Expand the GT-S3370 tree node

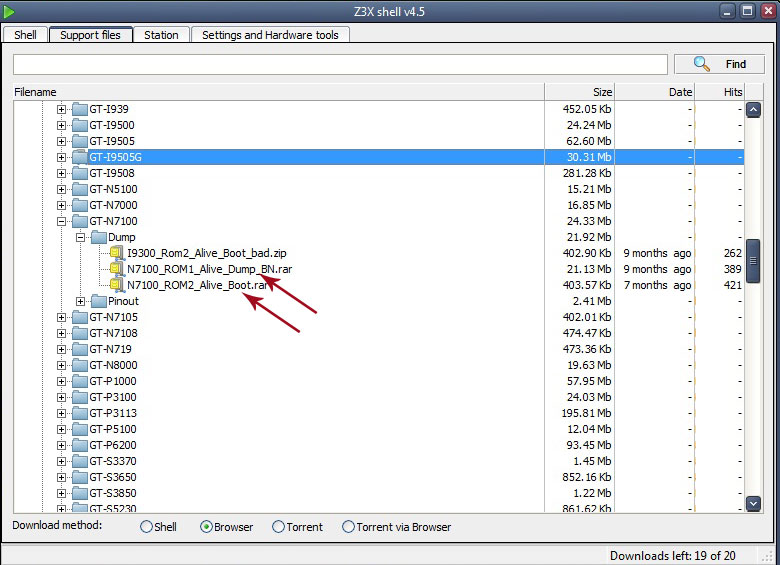coord(61,461)
